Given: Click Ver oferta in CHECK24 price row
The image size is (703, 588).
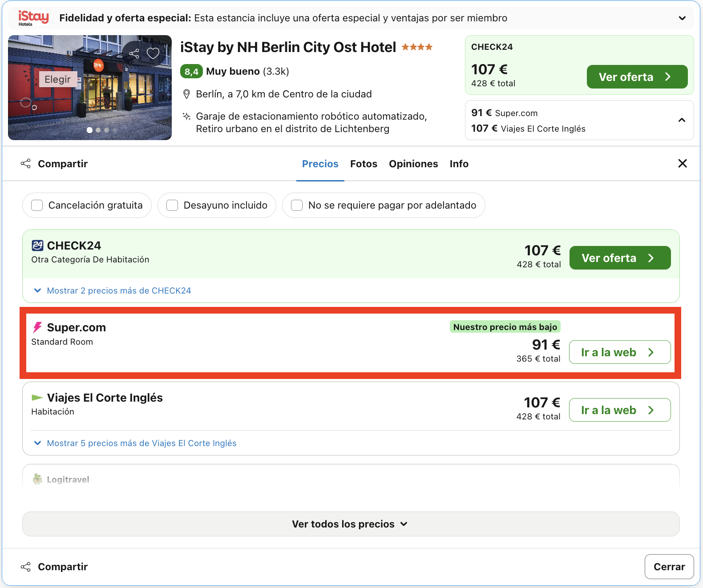Looking at the screenshot, I should coord(620,258).
